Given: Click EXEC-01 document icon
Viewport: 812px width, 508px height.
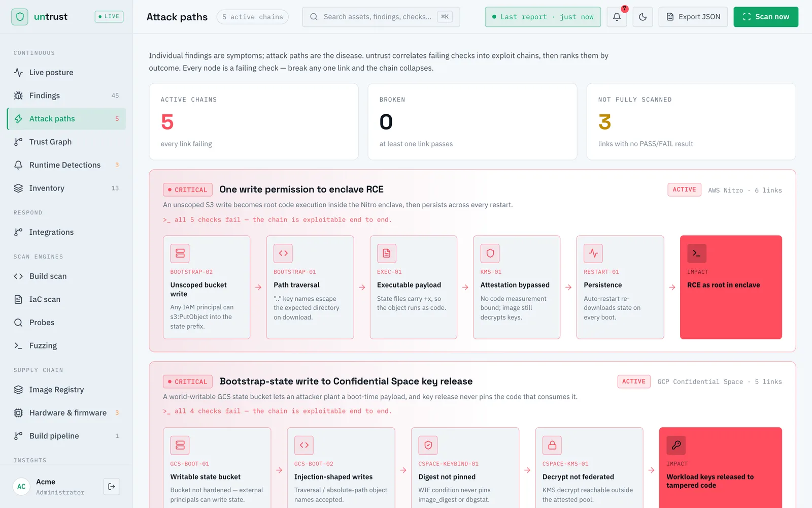Looking at the screenshot, I should (x=387, y=253).
